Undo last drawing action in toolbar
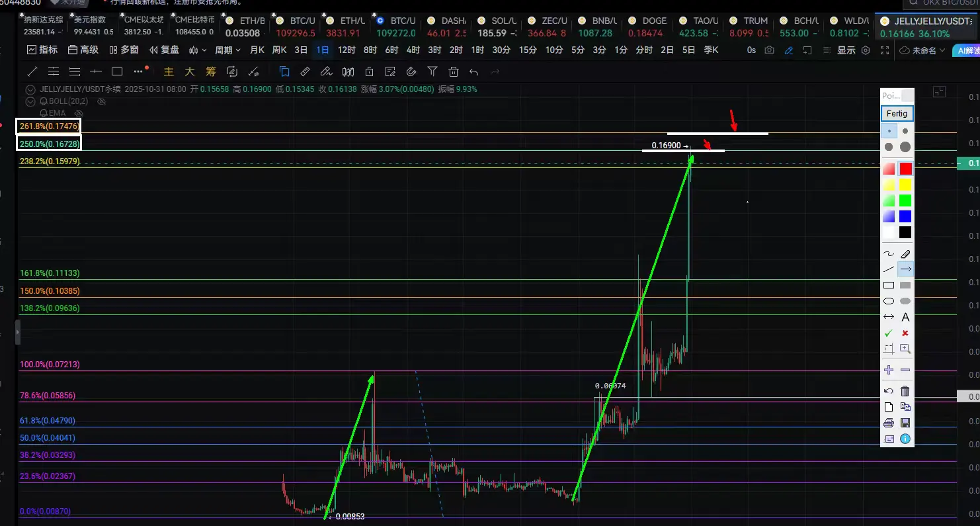Screen dimensions: 980x526 (x=473, y=71)
